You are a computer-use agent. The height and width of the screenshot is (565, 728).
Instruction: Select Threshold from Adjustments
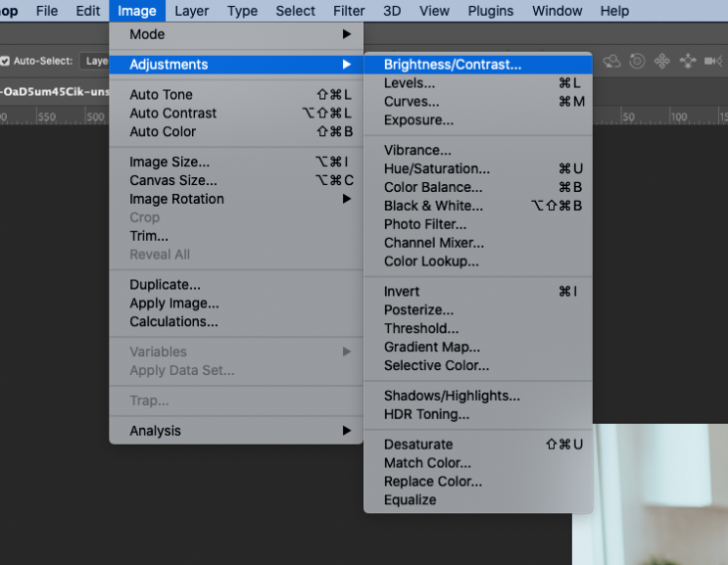click(478, 329)
